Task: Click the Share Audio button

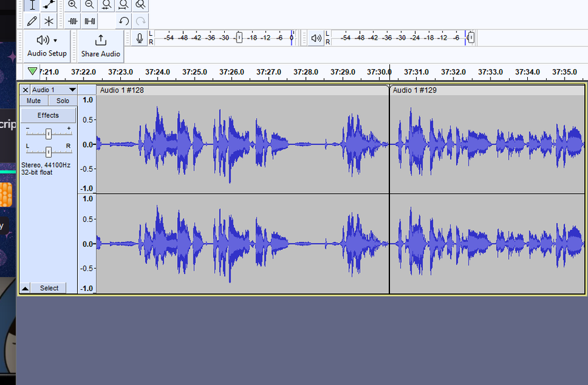Action: point(101,46)
